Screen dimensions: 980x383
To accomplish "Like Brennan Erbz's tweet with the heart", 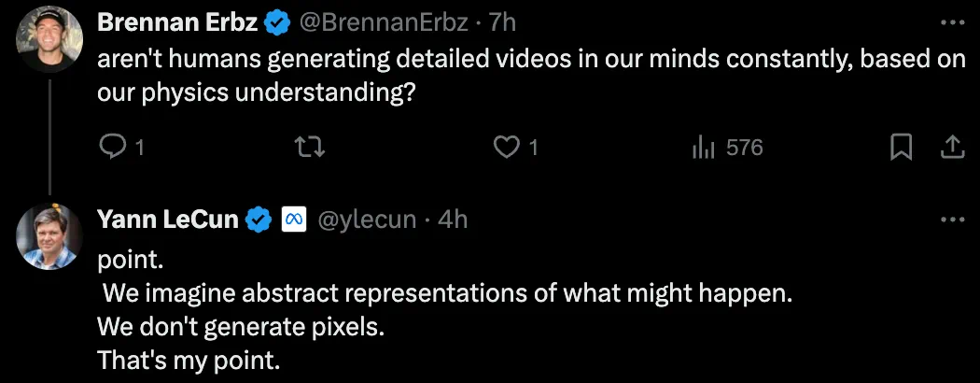I will [506, 147].
